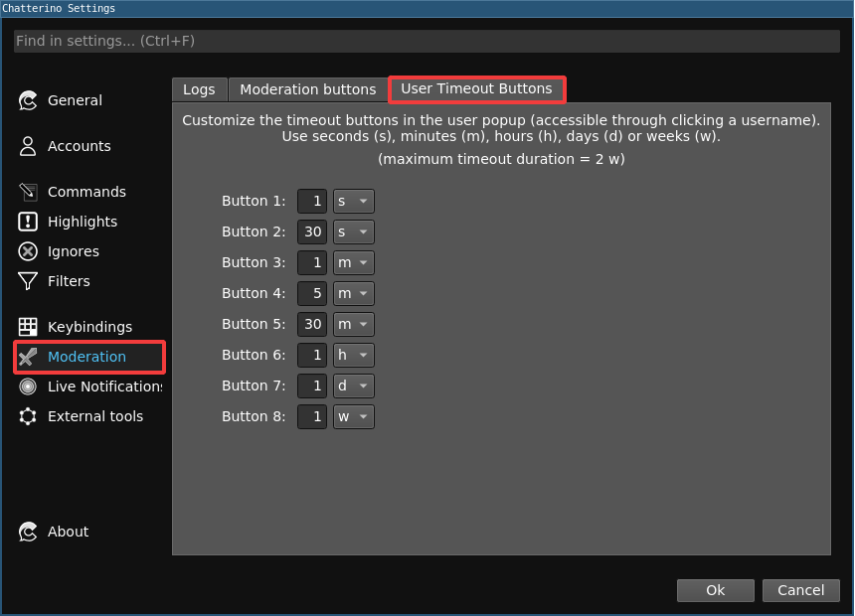Screen dimensions: 855x616
Task: Click Button 5 duration field
Action: (x=312, y=324)
